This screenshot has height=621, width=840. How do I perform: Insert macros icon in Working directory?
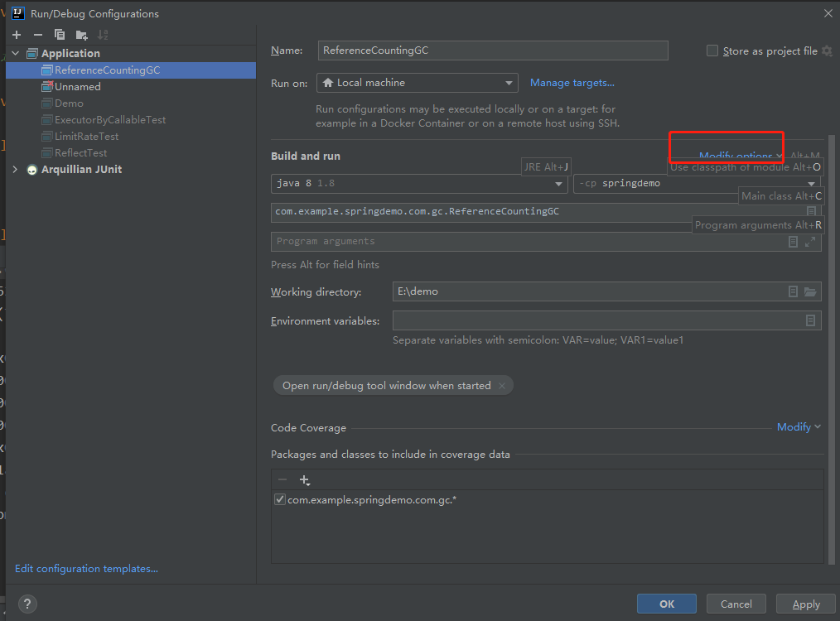coord(794,291)
